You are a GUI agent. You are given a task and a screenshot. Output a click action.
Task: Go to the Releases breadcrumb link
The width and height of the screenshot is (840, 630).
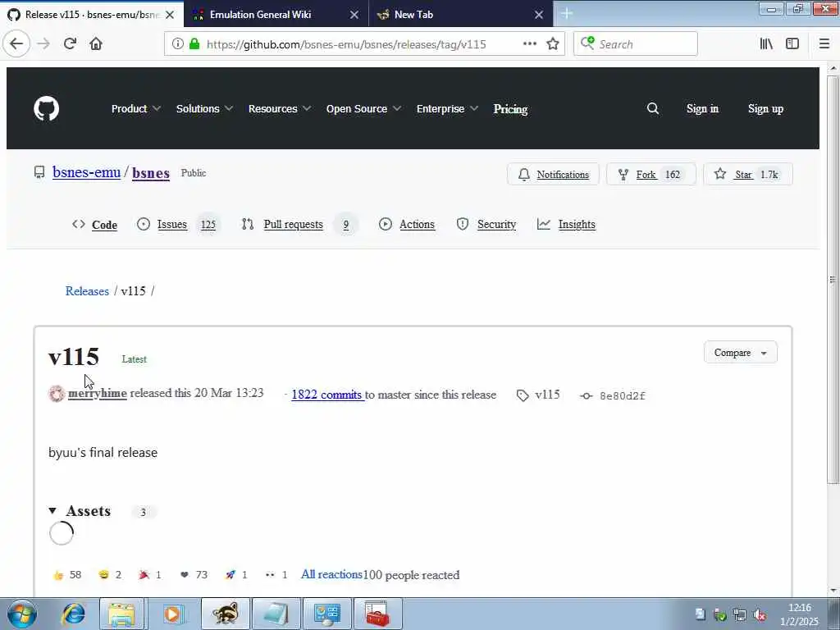[x=87, y=291]
